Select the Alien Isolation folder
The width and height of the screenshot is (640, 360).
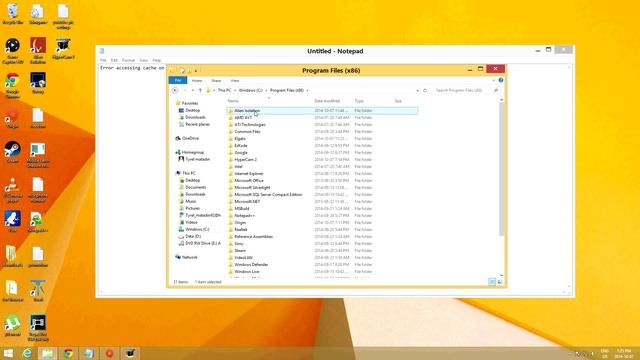322,111
